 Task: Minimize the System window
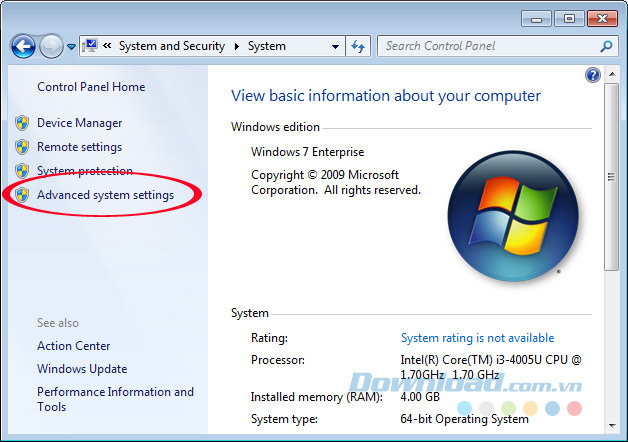pos(537,19)
